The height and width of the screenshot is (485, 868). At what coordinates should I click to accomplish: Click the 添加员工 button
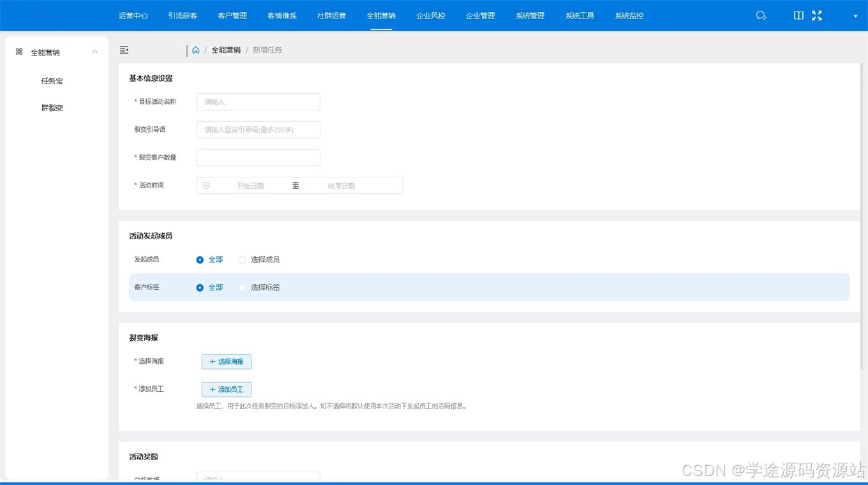(227, 389)
